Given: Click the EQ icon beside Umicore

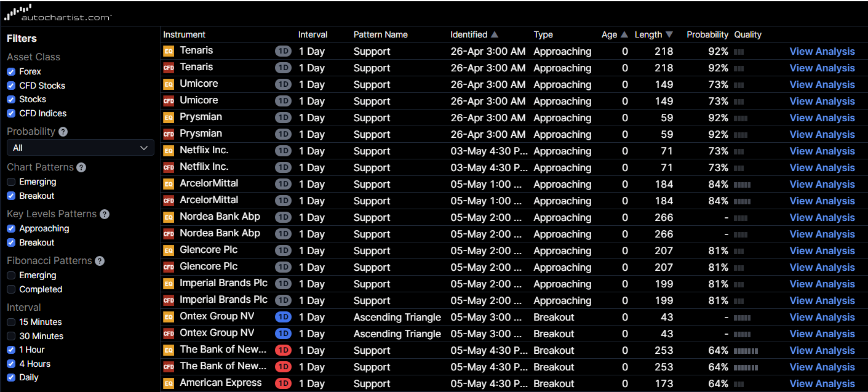Looking at the screenshot, I should pos(169,84).
